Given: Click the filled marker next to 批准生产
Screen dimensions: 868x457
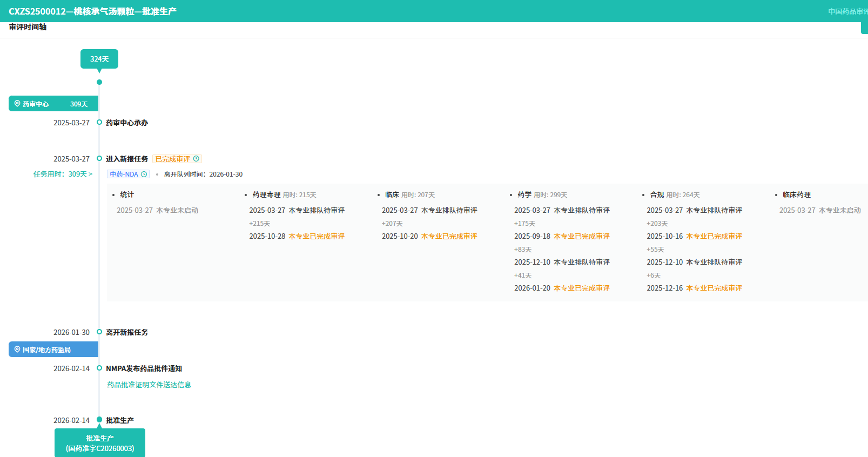Looking at the screenshot, I should [99, 420].
